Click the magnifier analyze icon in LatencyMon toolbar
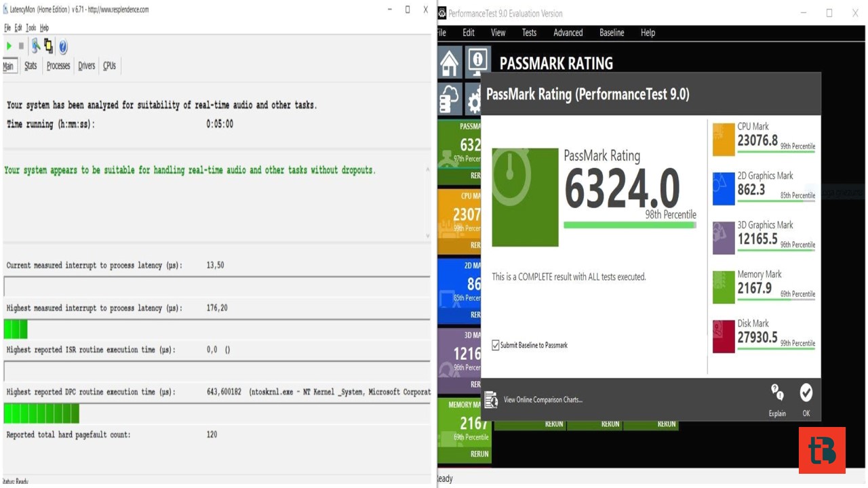 36,46
